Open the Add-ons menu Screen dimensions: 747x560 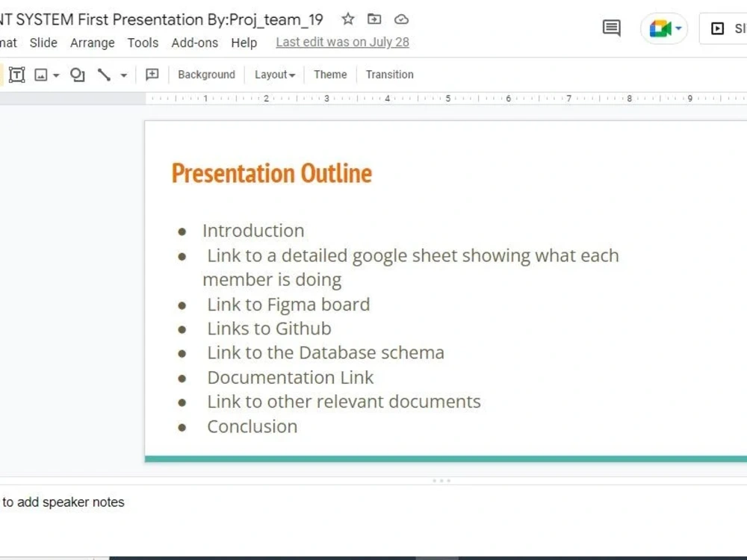195,43
